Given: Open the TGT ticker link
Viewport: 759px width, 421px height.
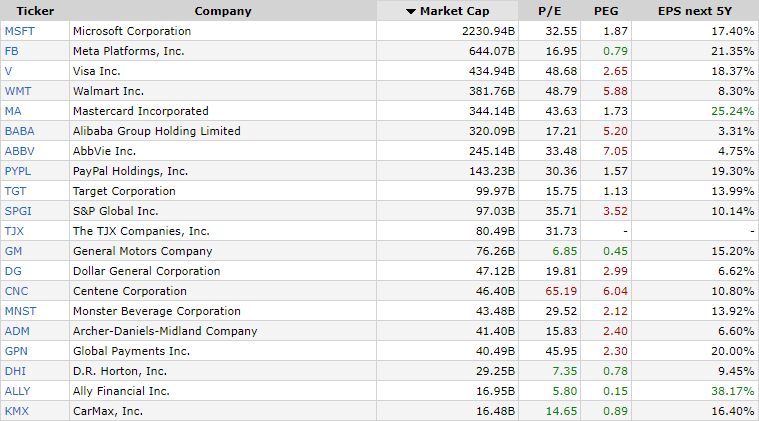Looking at the screenshot, I should point(15,191).
